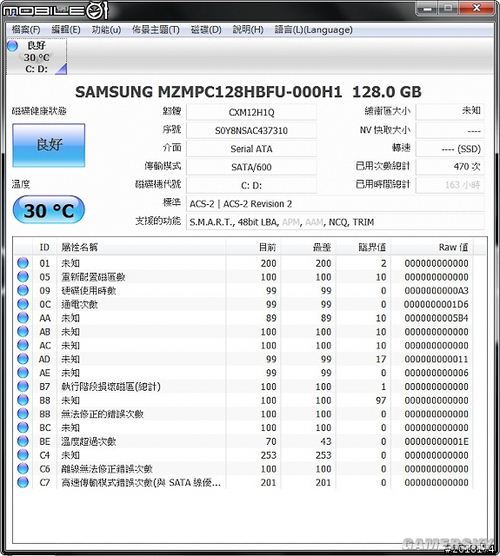Open the 佈景主題(T) menu

[155, 29]
